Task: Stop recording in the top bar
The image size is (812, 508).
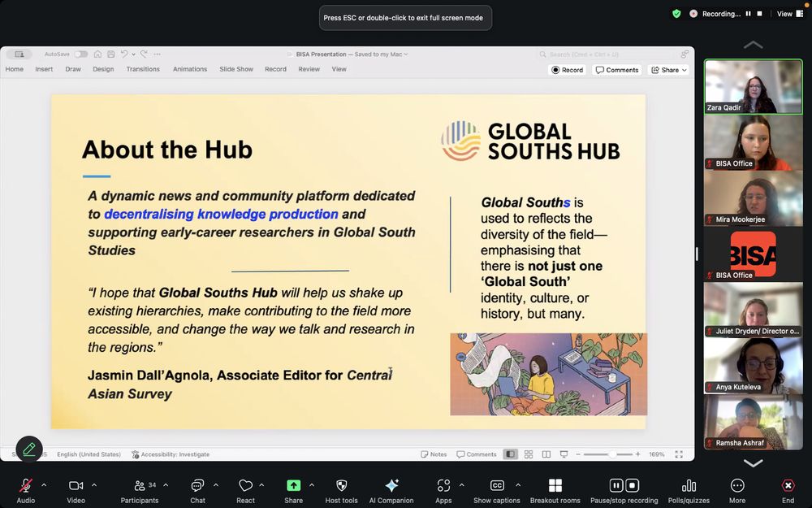Action: [760, 14]
